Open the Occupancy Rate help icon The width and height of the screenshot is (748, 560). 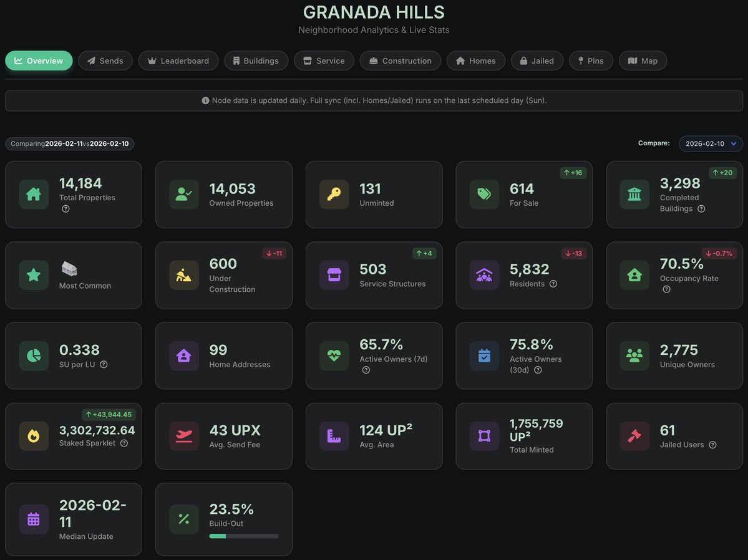(x=666, y=289)
